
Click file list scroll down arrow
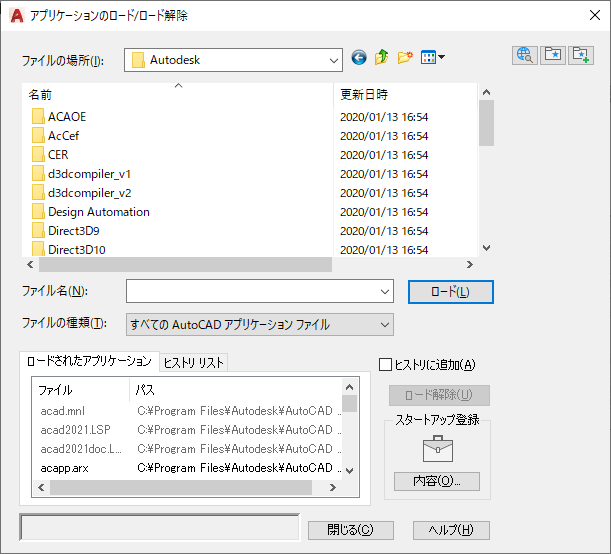486,248
